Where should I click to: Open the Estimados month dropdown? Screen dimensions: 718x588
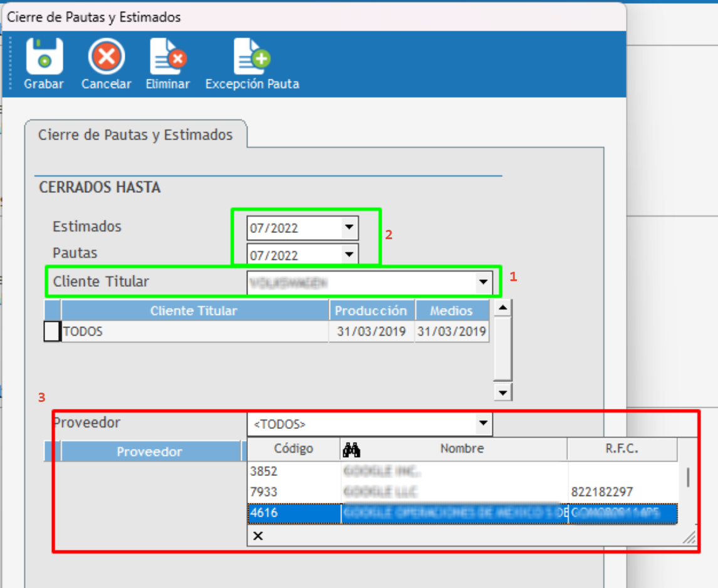point(349,227)
